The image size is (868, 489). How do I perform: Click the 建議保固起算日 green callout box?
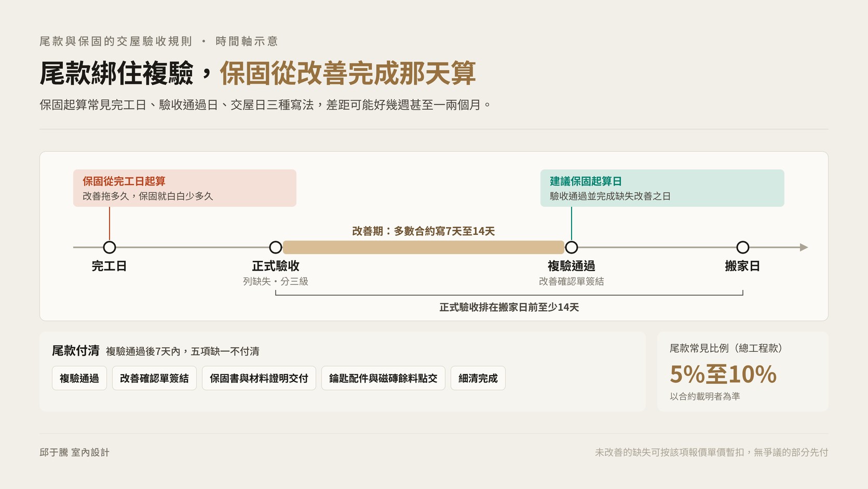tap(662, 188)
